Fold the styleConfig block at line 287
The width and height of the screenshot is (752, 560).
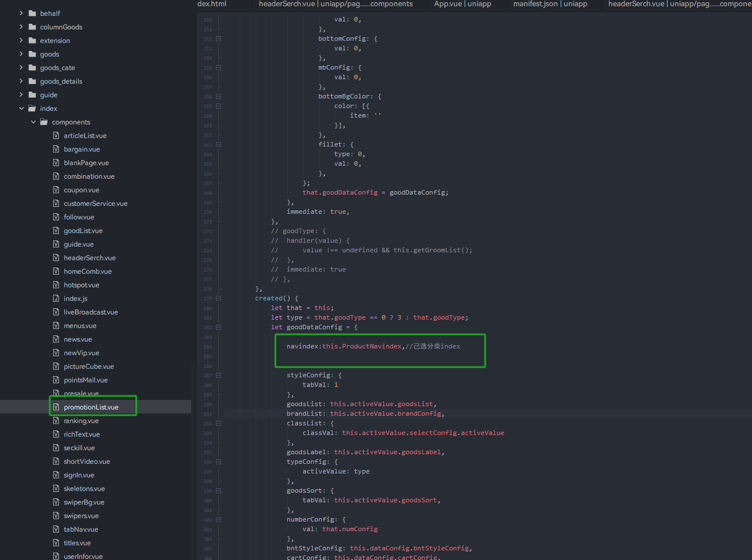pos(219,375)
